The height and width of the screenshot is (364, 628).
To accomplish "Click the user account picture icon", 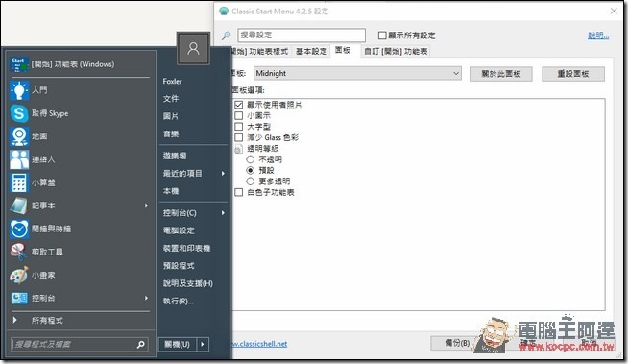I will tap(193, 48).
